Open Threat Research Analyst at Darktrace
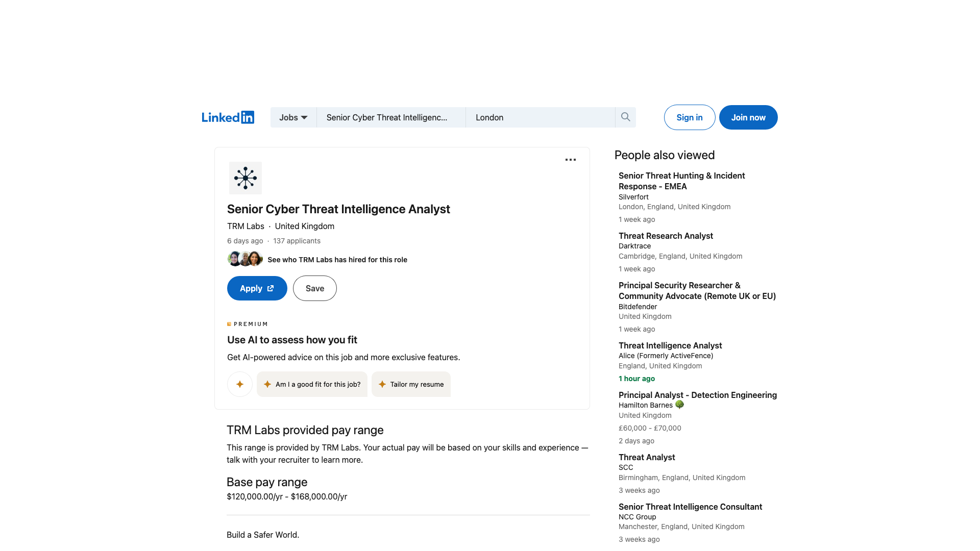 pos(666,236)
